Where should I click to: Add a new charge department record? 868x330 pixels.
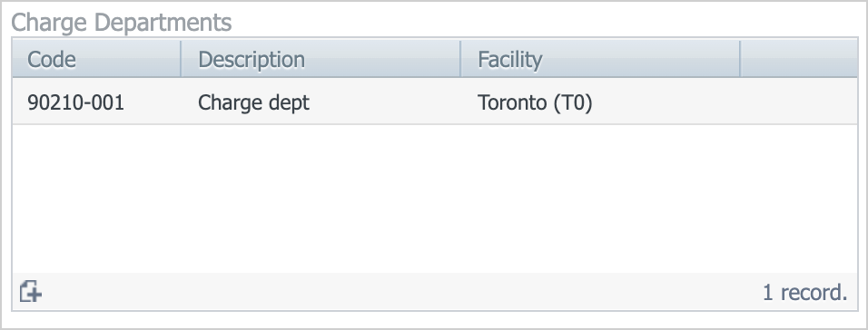[x=31, y=291]
